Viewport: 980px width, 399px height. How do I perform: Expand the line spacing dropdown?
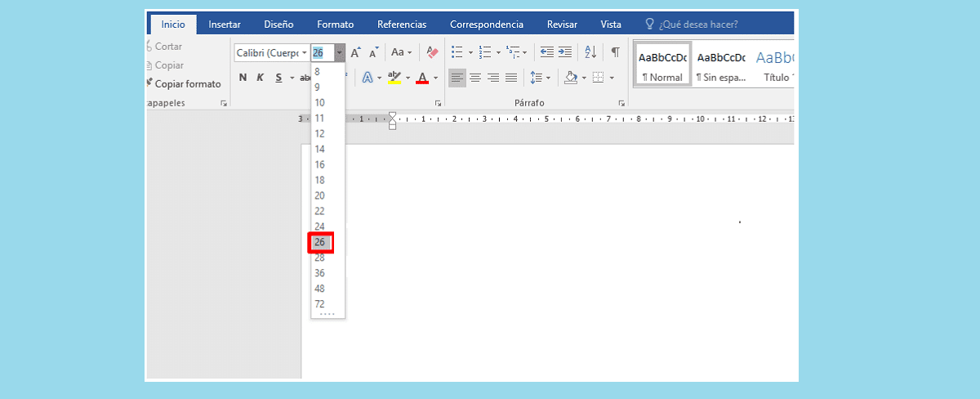coord(547,78)
